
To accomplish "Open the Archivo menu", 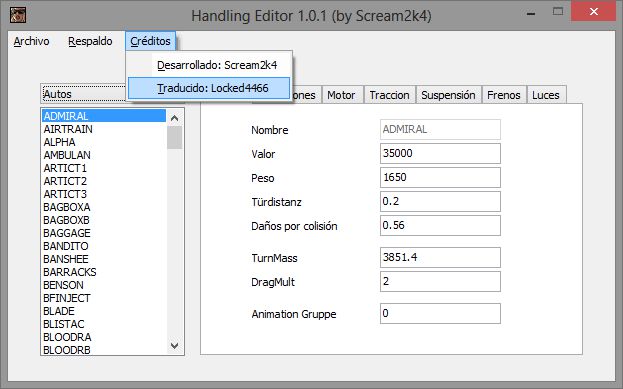I will (31, 41).
